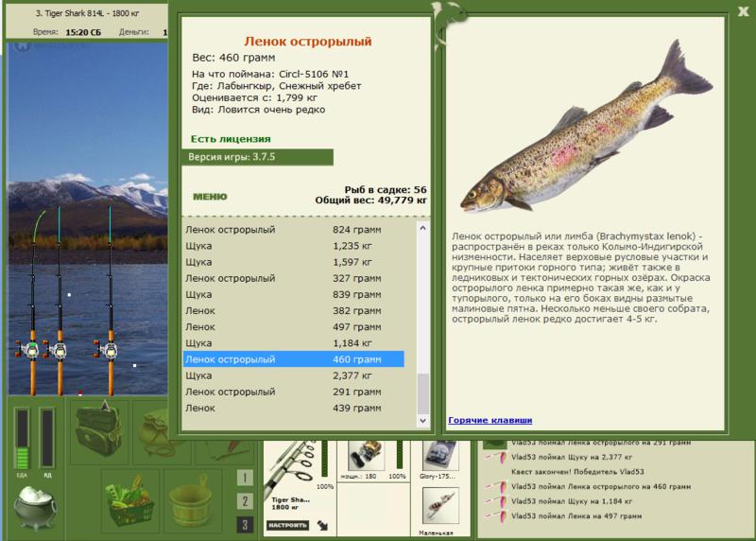
Task: Select the Щука 2,377 кг row
Action: click(293, 375)
